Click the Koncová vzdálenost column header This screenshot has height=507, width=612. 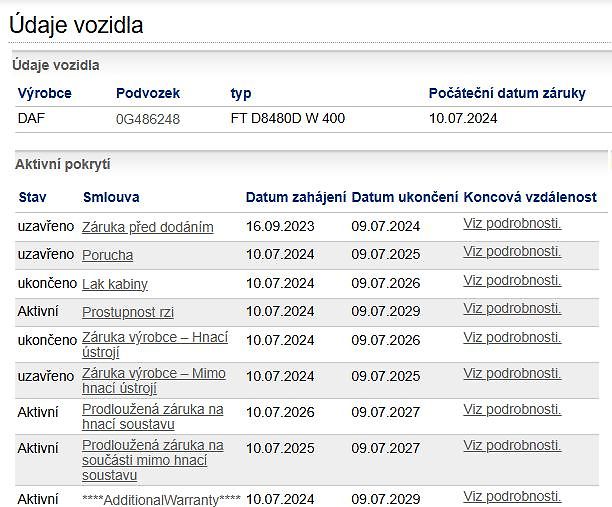530,197
